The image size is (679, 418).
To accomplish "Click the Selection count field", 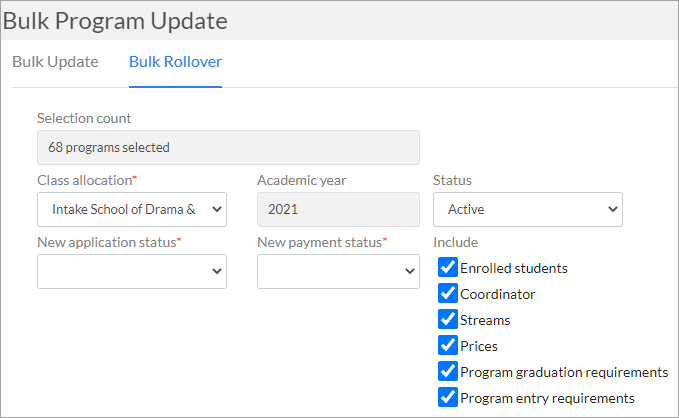I will click(x=228, y=148).
